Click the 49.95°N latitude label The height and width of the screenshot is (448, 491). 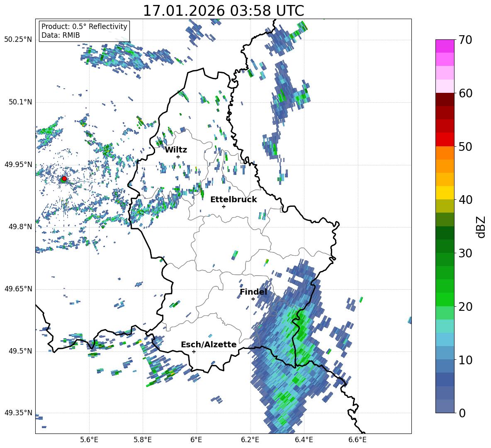pos(18,164)
